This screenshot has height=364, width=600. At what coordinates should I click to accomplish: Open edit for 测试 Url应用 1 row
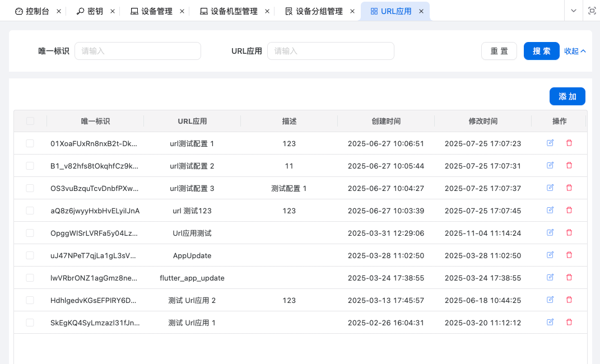[550, 323]
